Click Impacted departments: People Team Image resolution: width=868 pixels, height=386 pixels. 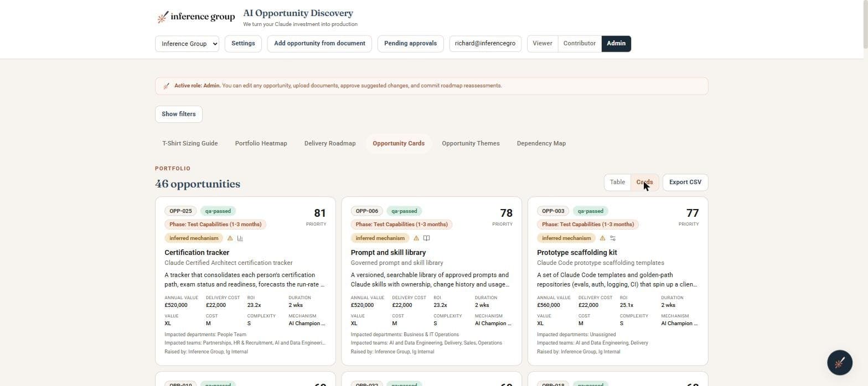coord(205,335)
